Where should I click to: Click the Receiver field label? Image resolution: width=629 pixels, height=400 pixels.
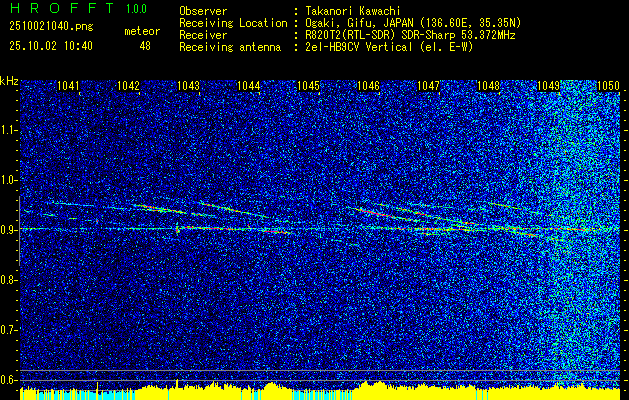pyautogui.click(x=203, y=35)
